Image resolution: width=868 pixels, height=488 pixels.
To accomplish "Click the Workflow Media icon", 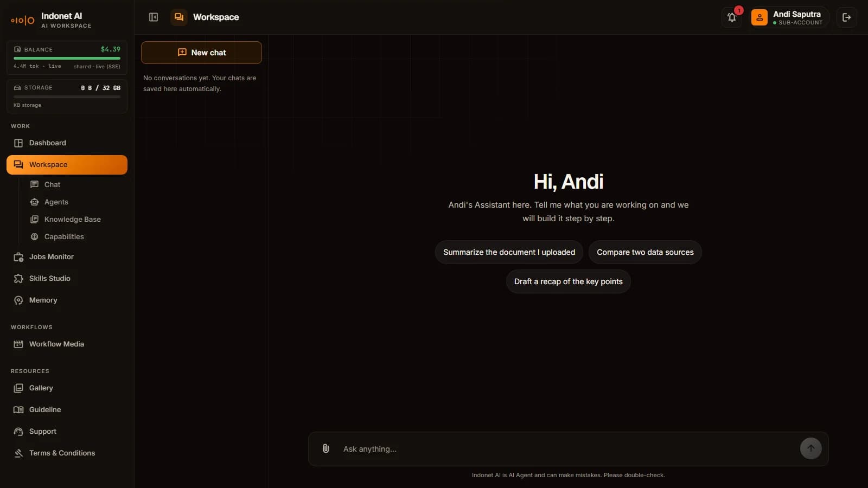I will [18, 344].
